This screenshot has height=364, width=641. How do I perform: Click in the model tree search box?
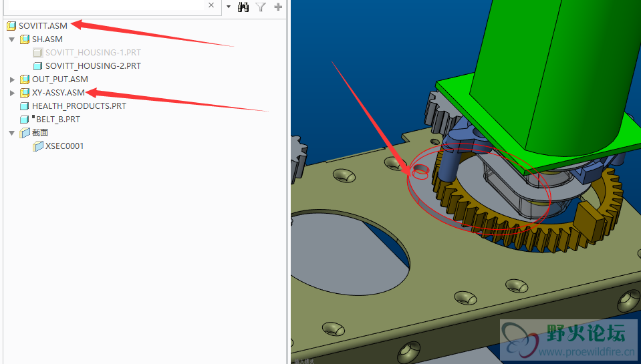(x=106, y=5)
